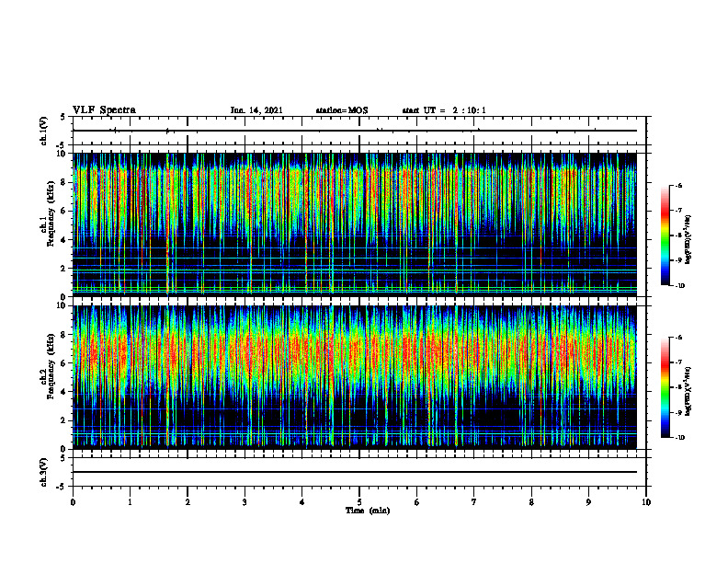
Task: Click the "ch.3(V)" waveform axis label
Action: point(44,472)
